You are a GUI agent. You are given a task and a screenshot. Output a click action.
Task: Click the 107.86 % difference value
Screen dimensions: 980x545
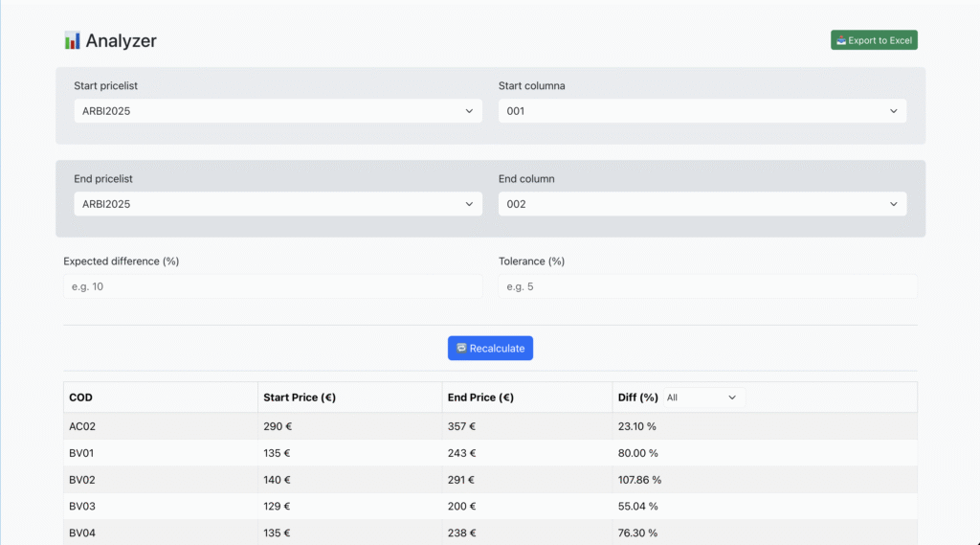pyautogui.click(x=639, y=480)
